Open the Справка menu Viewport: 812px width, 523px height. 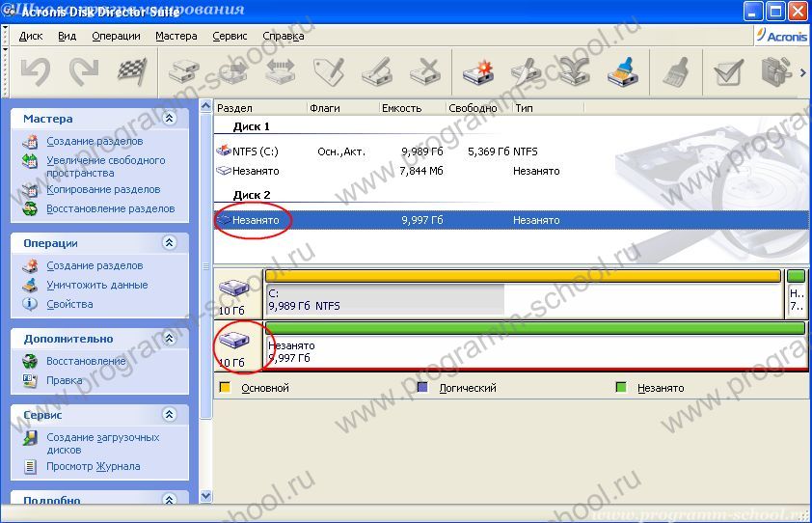pyautogui.click(x=283, y=36)
